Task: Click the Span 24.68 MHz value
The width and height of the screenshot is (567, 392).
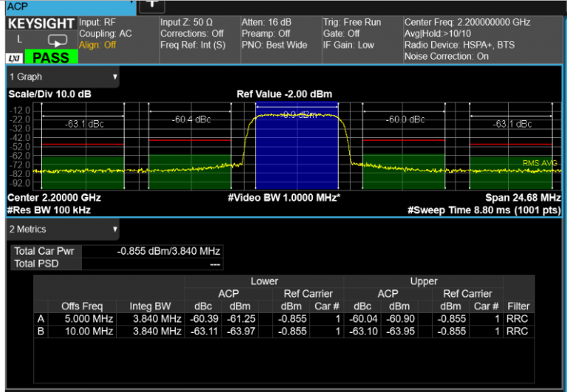Action: click(x=519, y=198)
